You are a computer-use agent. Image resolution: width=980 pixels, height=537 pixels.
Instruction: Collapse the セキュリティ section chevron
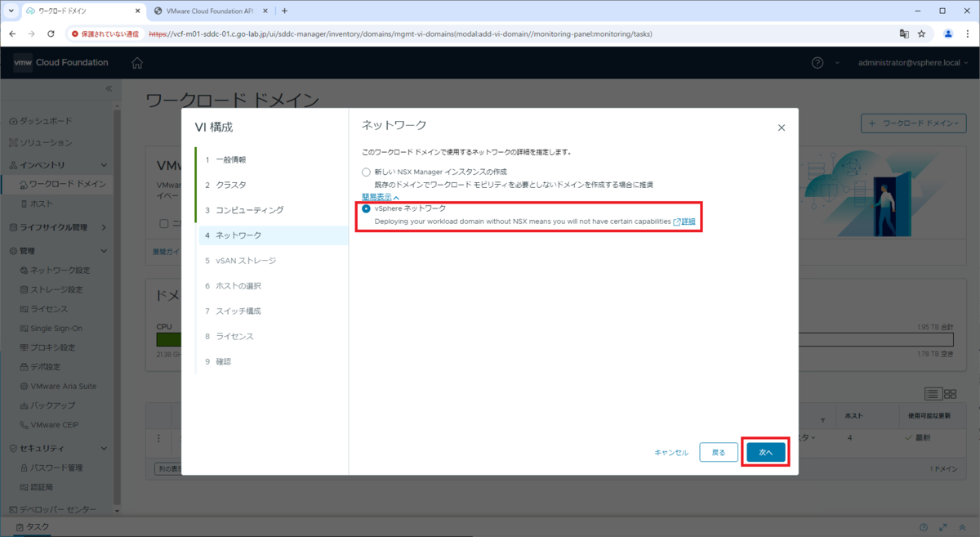pyautogui.click(x=104, y=449)
